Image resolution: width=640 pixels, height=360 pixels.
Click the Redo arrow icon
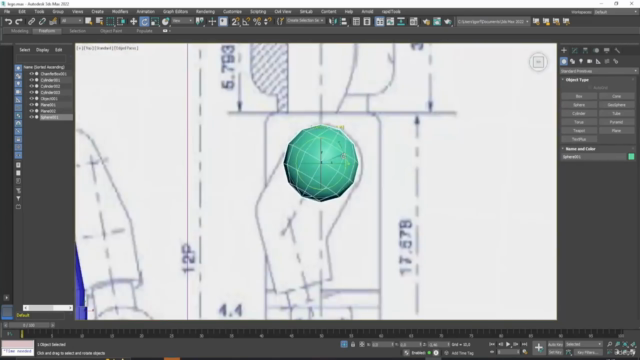pyautogui.click(x=19, y=22)
